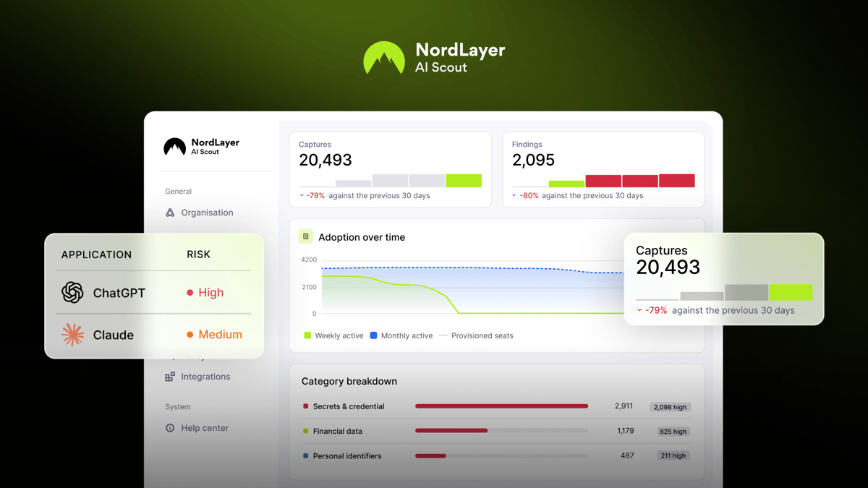Open the Help center info icon

point(170,428)
